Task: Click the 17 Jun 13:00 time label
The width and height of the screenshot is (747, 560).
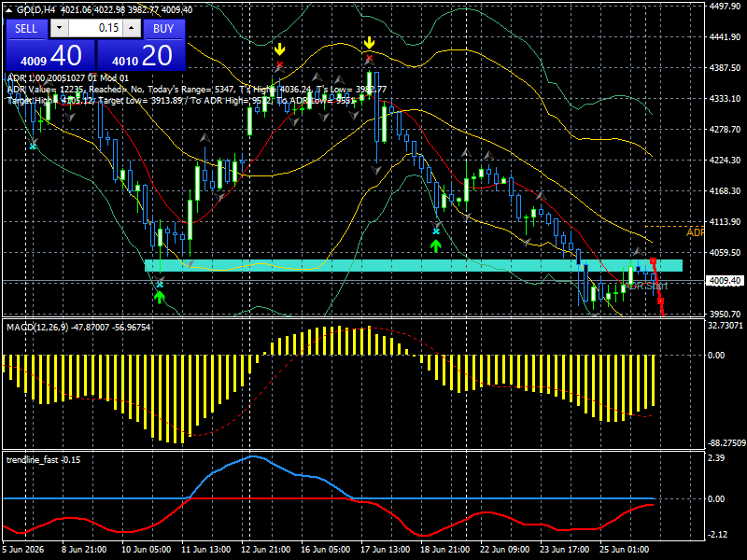Action: pos(385,550)
